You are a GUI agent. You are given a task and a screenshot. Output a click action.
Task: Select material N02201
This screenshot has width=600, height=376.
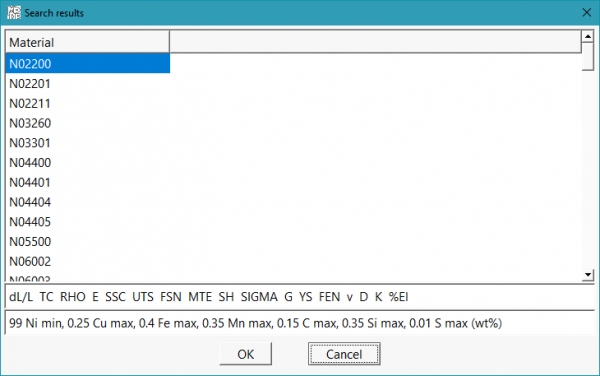[x=88, y=83]
